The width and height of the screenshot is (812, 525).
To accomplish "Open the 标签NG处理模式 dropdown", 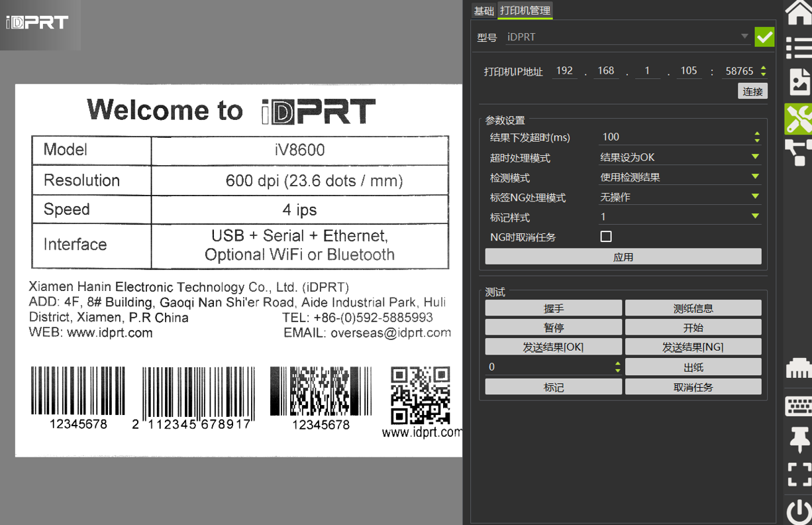I will click(x=680, y=197).
